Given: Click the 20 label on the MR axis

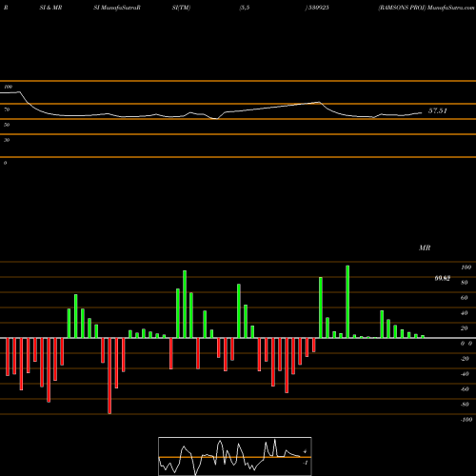Looking at the screenshot, I should (465, 328).
